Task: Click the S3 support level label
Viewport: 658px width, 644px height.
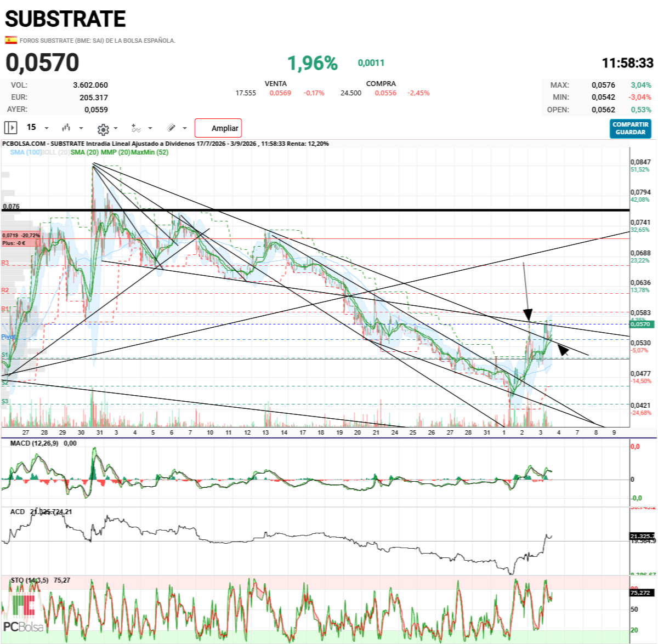Action: [x=5, y=401]
